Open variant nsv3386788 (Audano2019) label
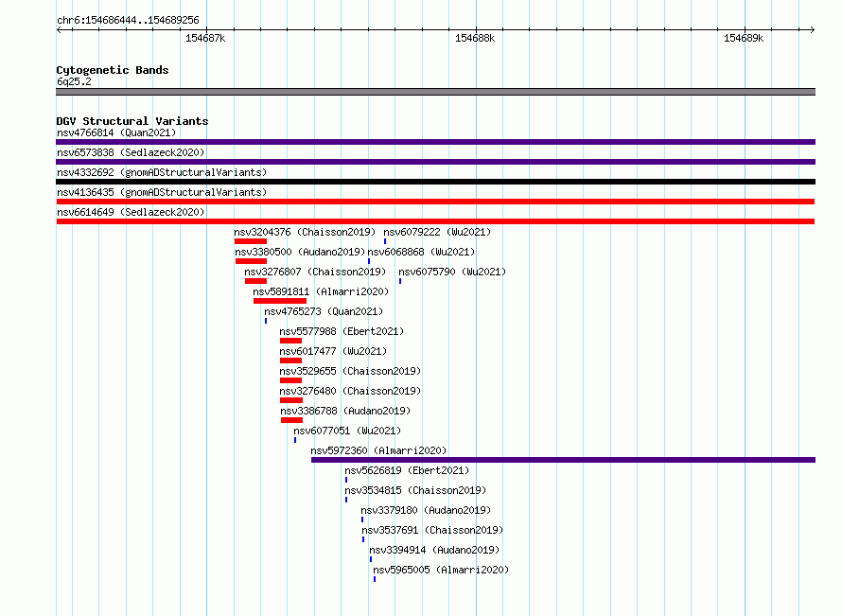The height and width of the screenshot is (616, 842). pos(345,411)
